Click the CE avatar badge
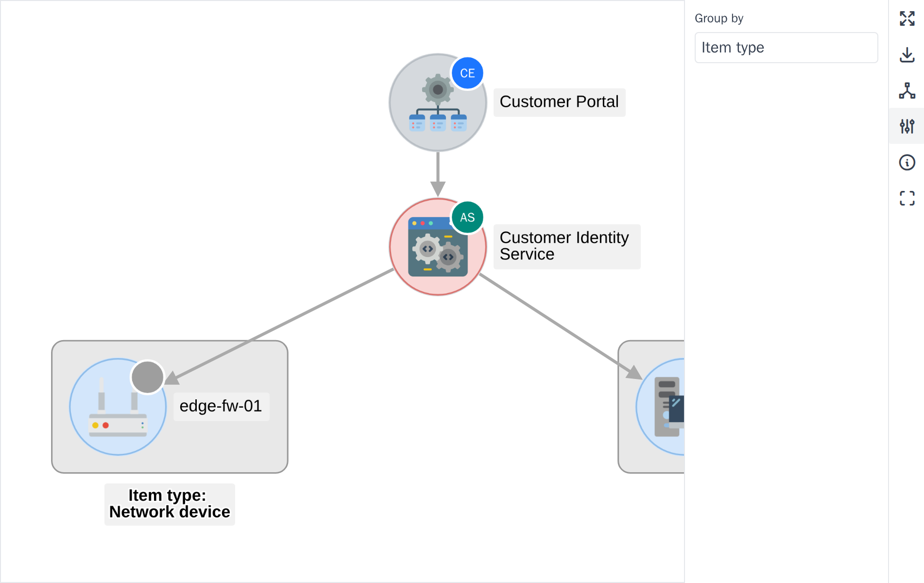The height and width of the screenshot is (583, 924). tap(467, 73)
